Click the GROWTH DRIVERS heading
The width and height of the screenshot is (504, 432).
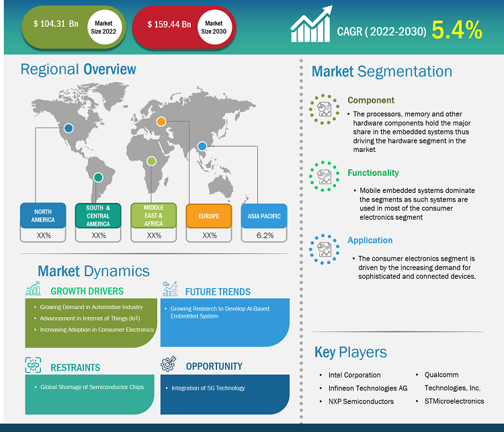pos(87,291)
